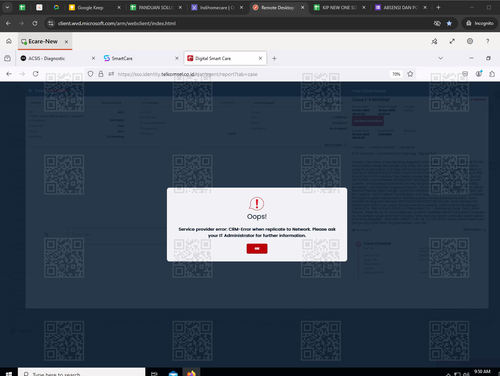Close the Google Keep tab
The width and height of the screenshot is (500, 376).
pyautogui.click(x=119, y=7)
